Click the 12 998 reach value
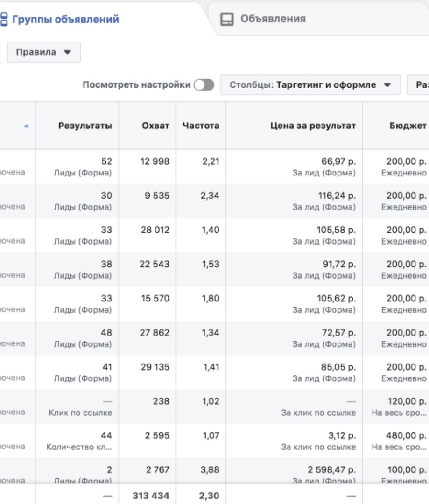Image resolution: width=429 pixels, height=504 pixels. click(x=155, y=161)
